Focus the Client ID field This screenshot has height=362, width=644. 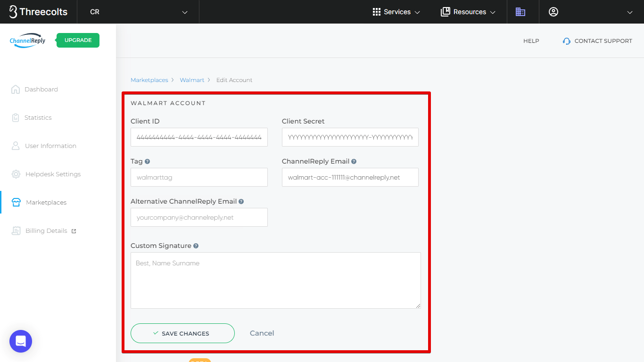[199, 137]
